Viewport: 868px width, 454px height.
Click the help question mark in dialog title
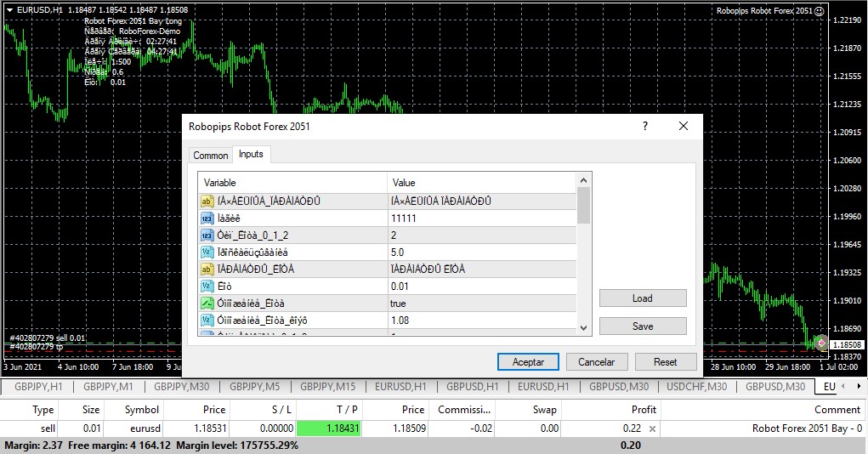tap(645, 127)
